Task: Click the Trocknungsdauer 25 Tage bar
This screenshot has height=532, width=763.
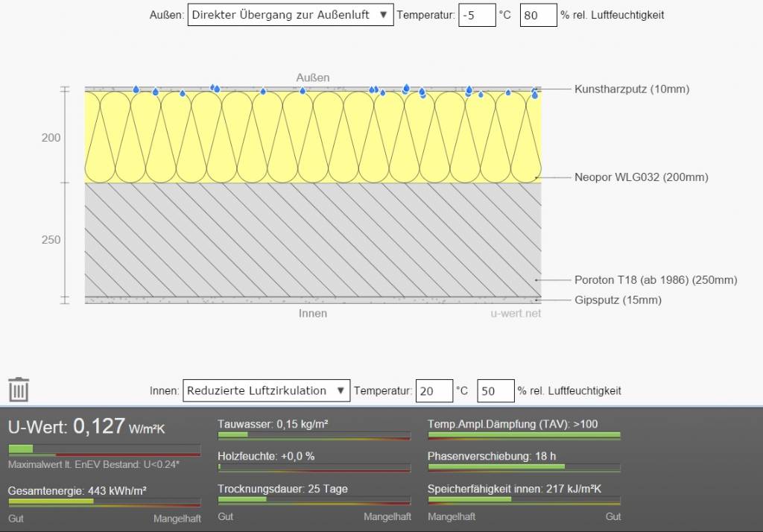Action: pyautogui.click(x=314, y=499)
